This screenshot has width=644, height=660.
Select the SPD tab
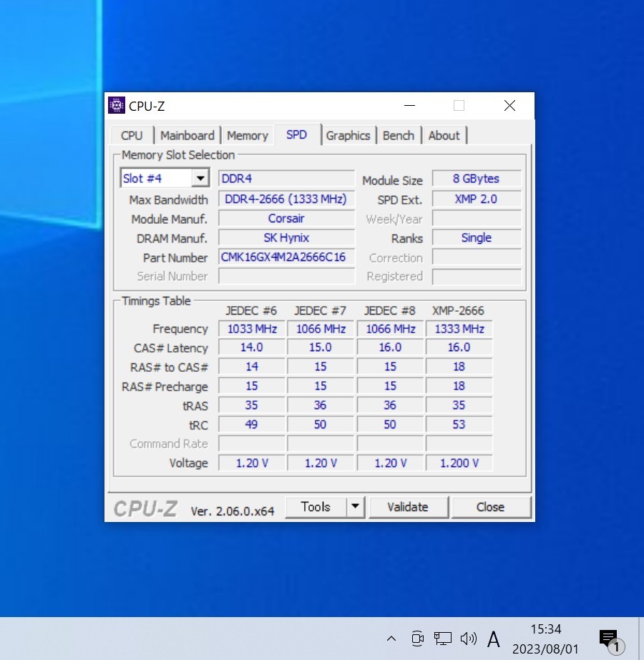pos(296,134)
